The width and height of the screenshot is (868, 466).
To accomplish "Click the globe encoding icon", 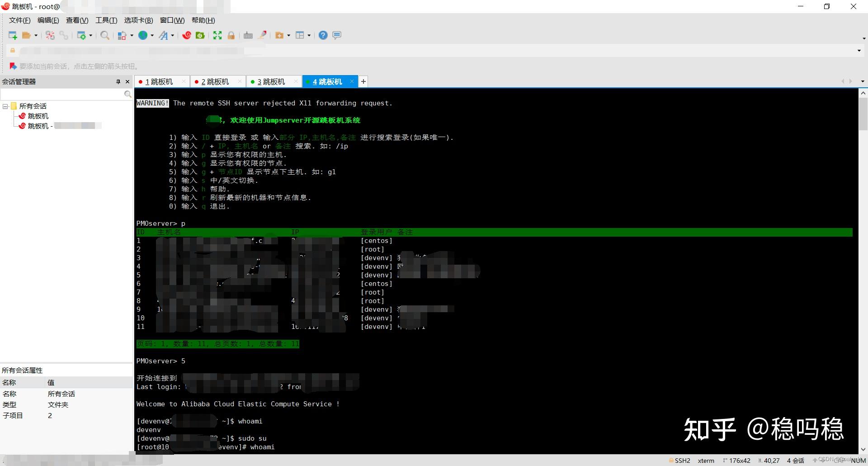I will coord(143,35).
